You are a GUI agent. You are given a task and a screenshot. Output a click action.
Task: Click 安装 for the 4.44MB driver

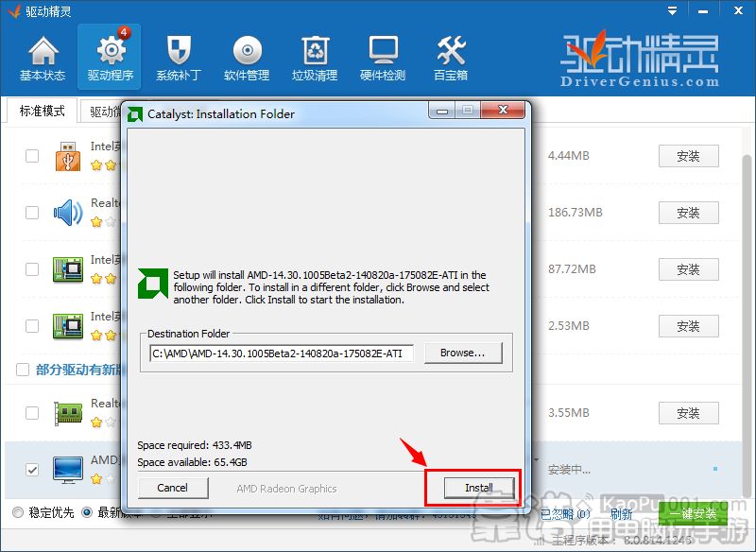[689, 156]
